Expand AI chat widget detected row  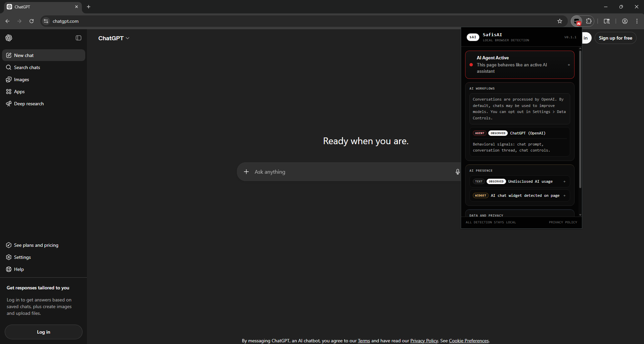click(x=564, y=195)
